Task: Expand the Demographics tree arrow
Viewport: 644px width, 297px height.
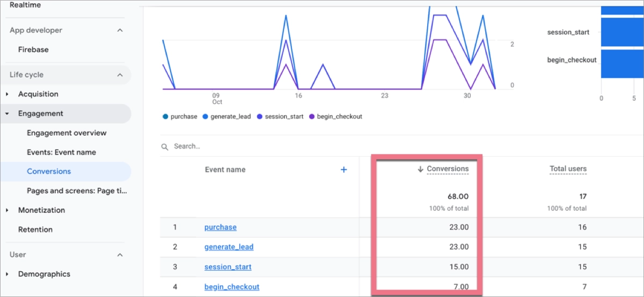Action: 7,274
